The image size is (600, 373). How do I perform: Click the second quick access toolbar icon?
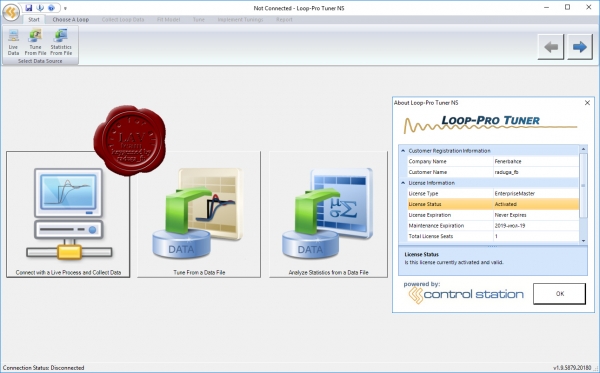pos(40,8)
